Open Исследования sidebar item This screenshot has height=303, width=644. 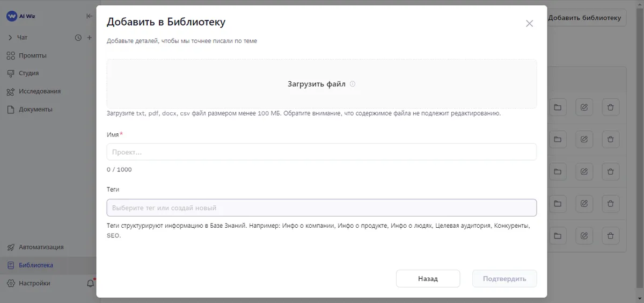pos(39,91)
